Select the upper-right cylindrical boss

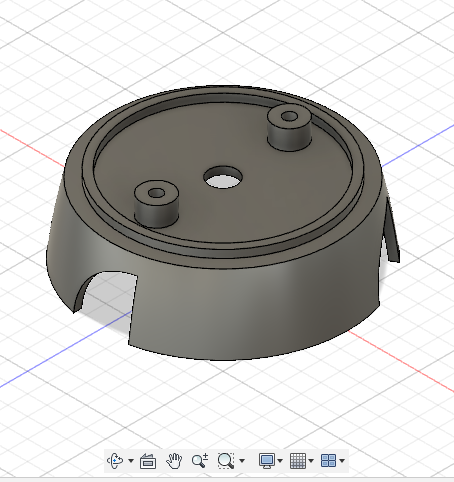289,128
